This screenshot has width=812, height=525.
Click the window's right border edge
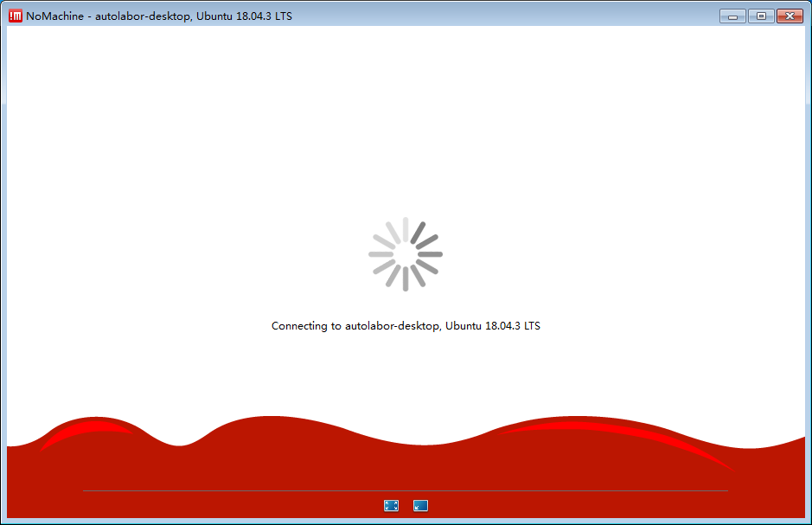click(809, 259)
